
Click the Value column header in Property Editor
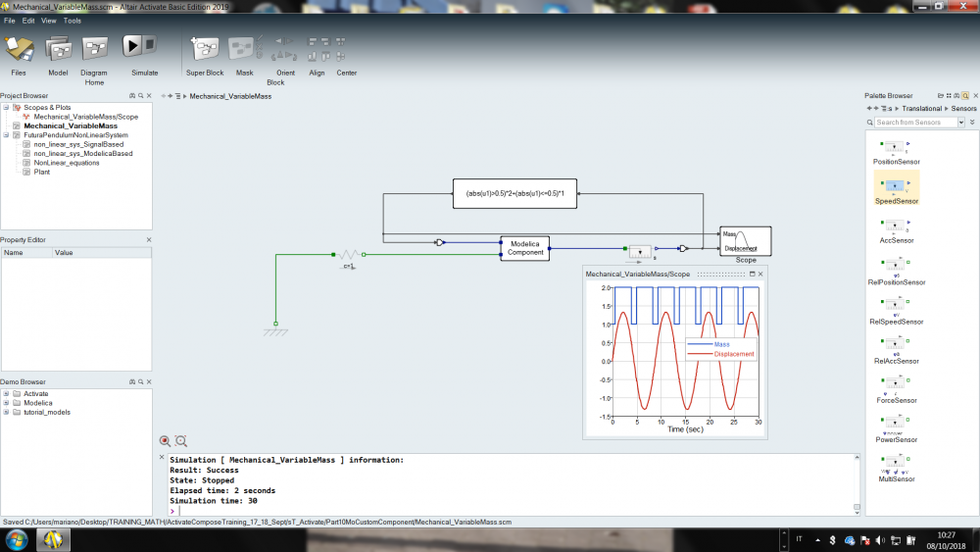[x=102, y=253]
